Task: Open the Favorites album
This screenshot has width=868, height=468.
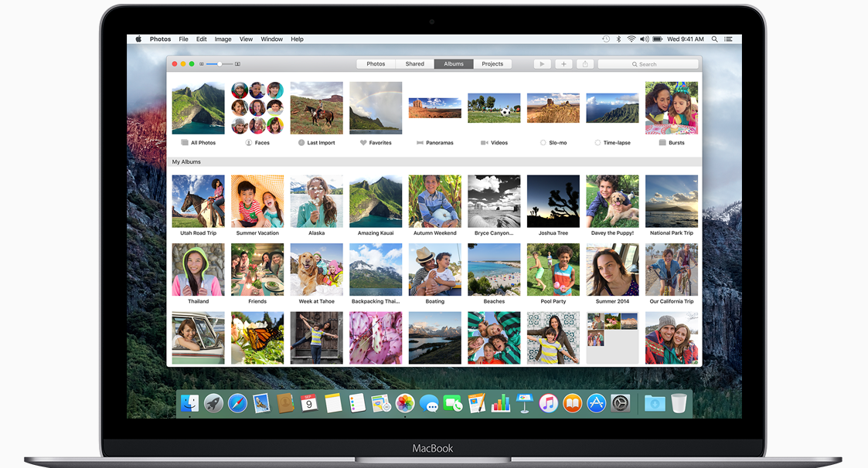Action: point(376,108)
